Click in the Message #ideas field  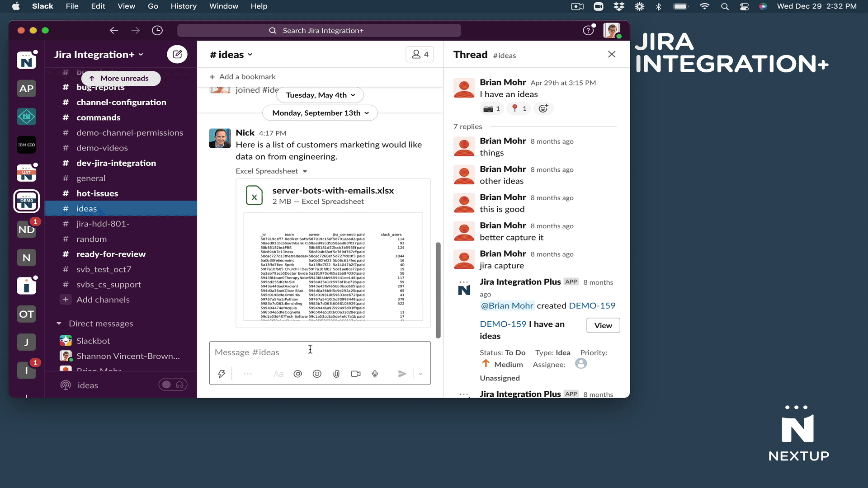click(x=320, y=352)
